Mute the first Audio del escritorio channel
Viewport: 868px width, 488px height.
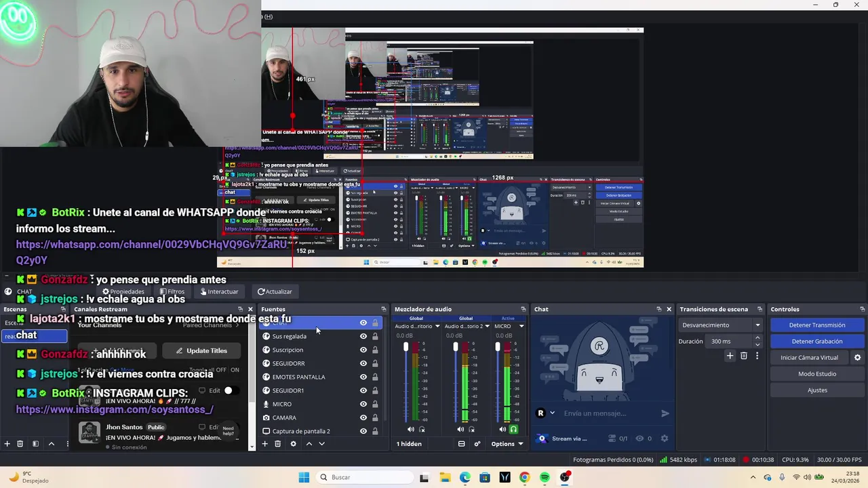(x=410, y=429)
